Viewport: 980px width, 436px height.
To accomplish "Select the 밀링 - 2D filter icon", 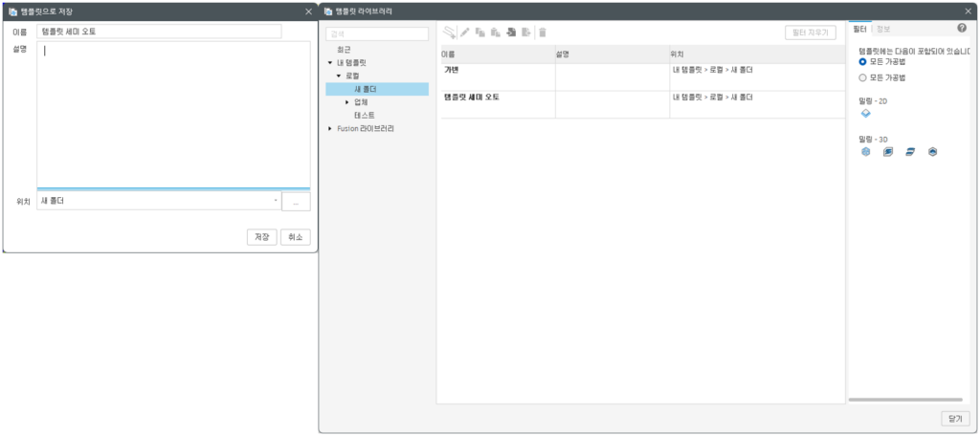I will point(865,113).
